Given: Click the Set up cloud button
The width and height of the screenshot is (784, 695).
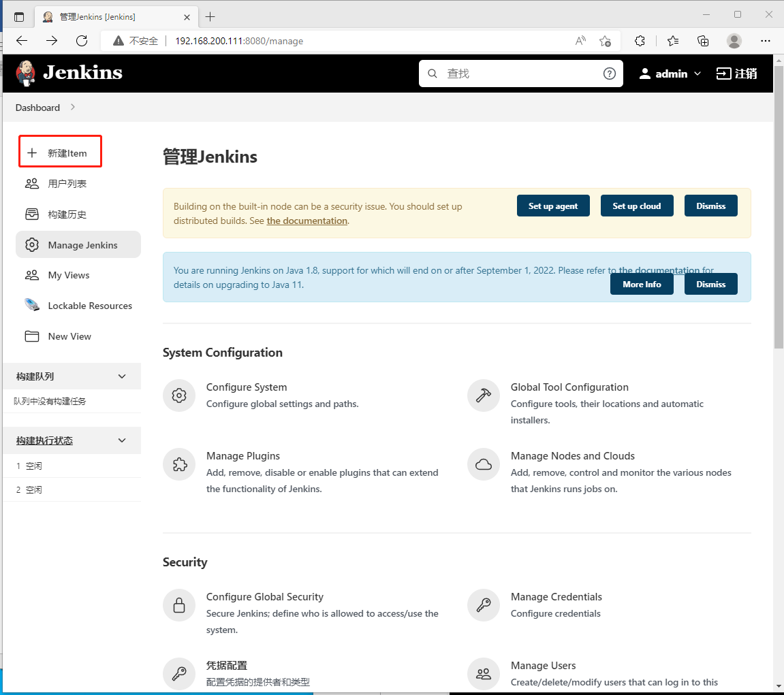Looking at the screenshot, I should [636, 206].
